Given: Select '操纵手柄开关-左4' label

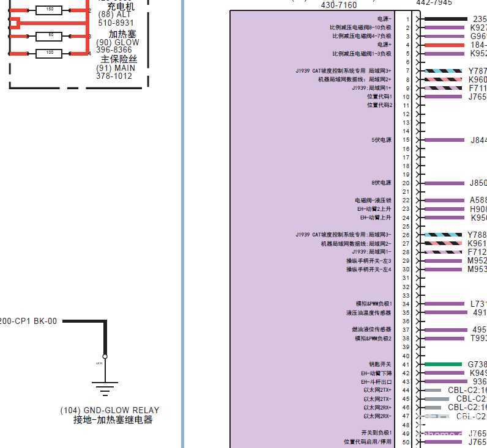Looking at the screenshot, I should [x=369, y=270].
